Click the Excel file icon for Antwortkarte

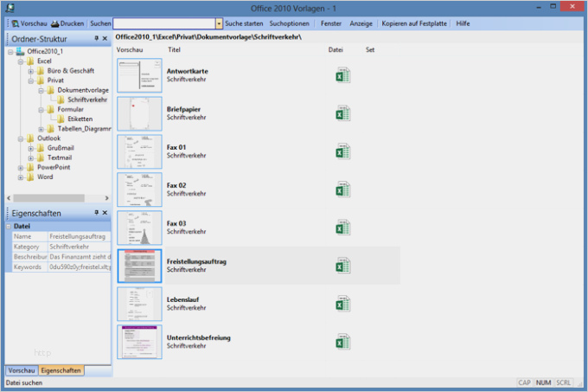(x=342, y=75)
